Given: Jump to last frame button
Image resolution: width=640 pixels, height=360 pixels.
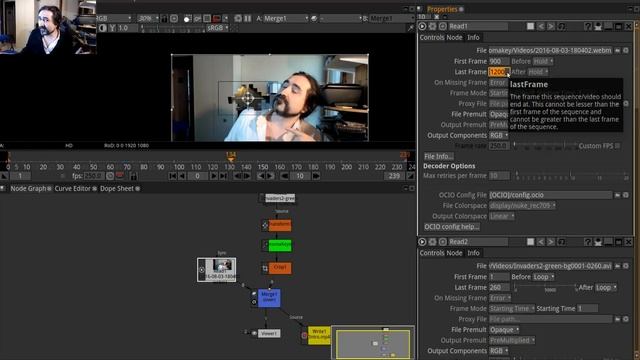Looking at the screenshot, I should (223, 176).
